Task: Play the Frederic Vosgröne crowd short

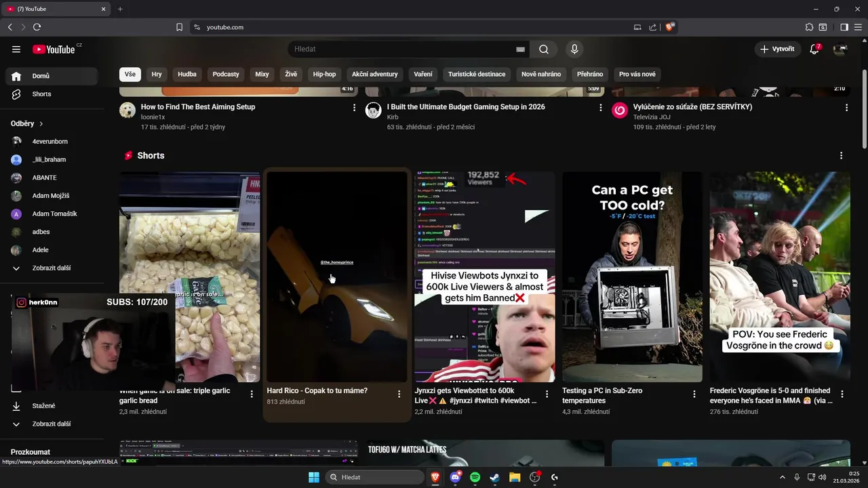Action: click(780, 277)
